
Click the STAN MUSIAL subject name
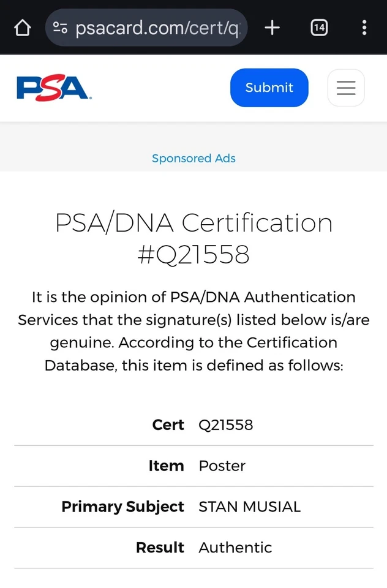pos(249,507)
